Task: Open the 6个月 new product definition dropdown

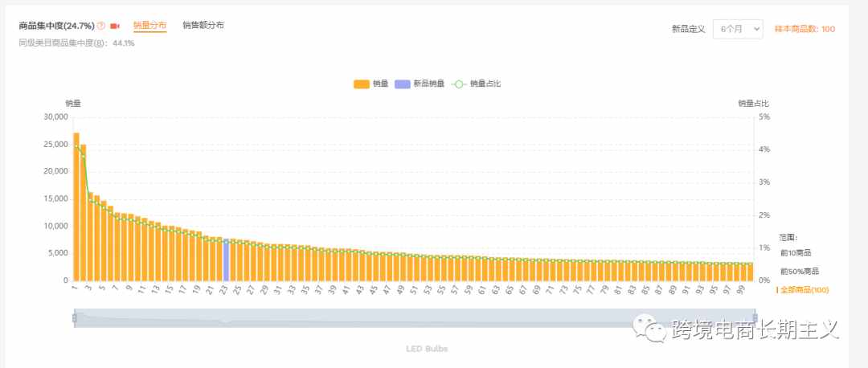Action: click(x=737, y=30)
